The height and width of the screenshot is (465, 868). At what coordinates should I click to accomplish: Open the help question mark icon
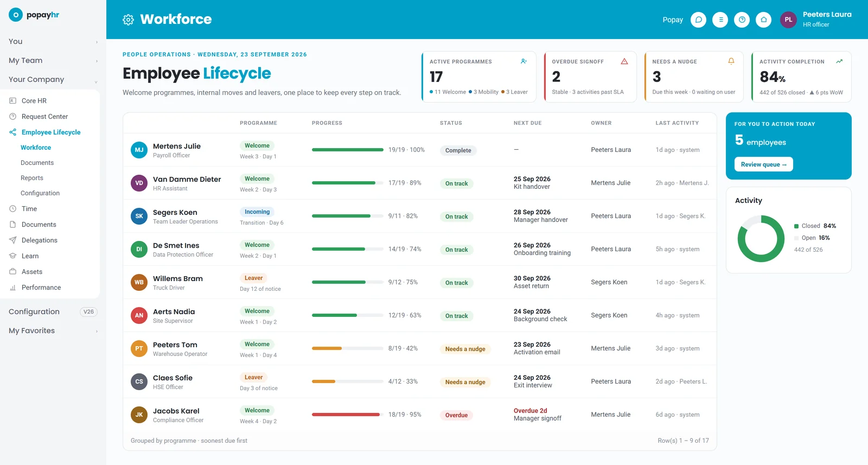coord(742,20)
